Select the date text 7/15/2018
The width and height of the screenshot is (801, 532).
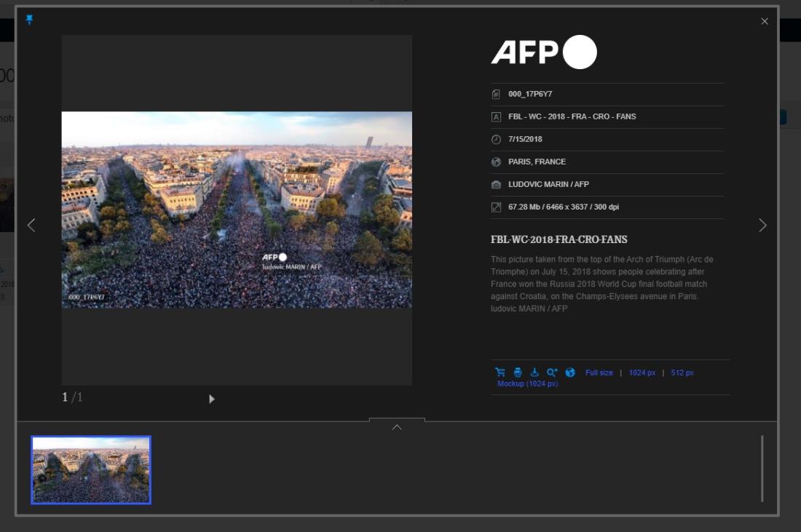[525, 139]
